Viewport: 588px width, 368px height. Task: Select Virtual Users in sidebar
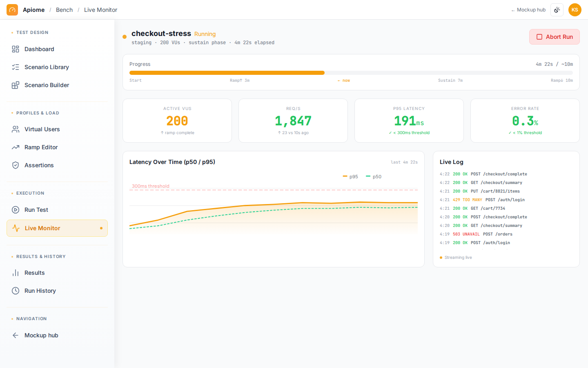tap(57, 129)
